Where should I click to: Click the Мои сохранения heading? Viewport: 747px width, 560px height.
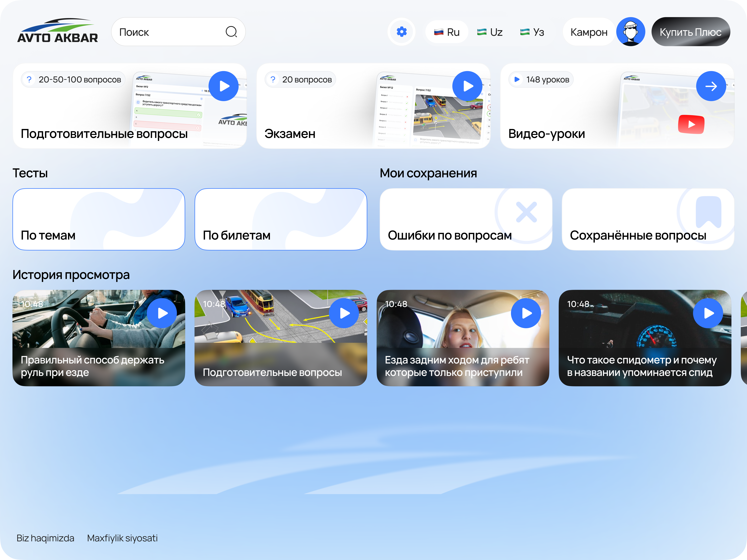coord(428,173)
